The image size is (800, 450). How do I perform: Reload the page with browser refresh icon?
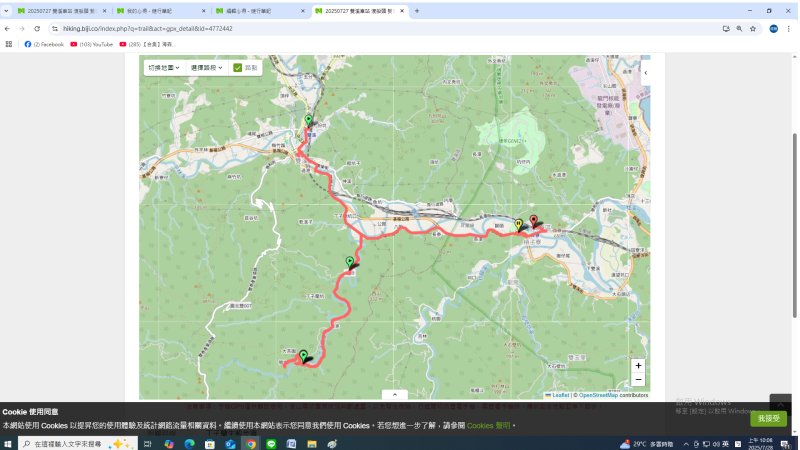[37, 28]
